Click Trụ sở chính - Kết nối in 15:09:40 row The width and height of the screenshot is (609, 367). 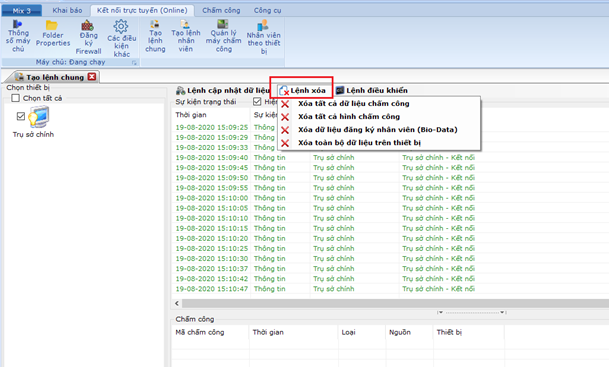438,158
